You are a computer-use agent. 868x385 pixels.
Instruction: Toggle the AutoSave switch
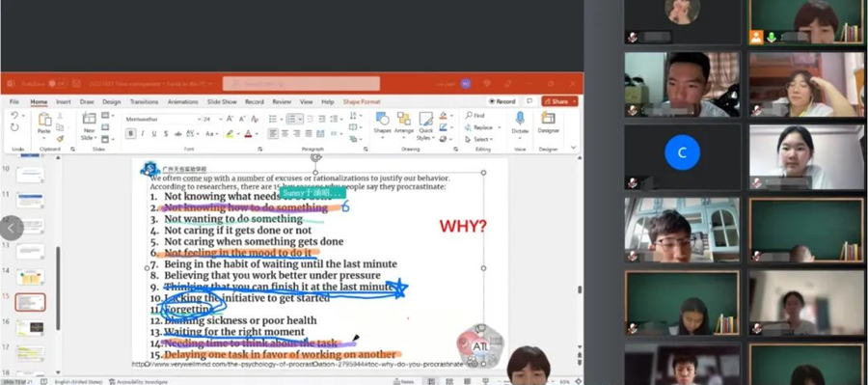coord(58,84)
